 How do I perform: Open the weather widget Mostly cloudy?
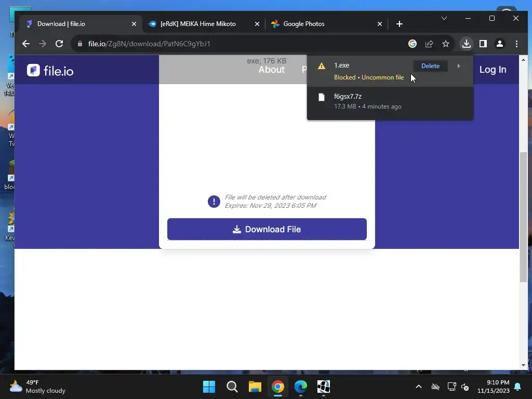[37, 387]
